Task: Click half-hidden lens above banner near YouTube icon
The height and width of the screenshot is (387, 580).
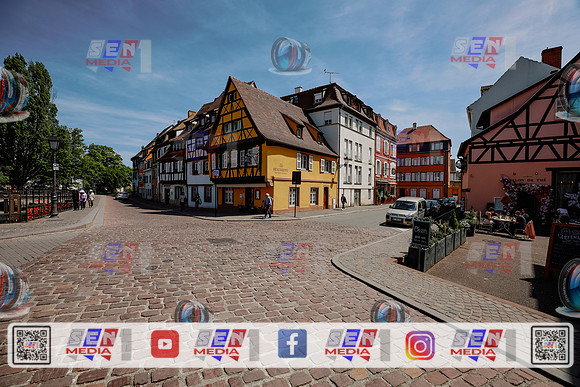Action: point(193,311)
